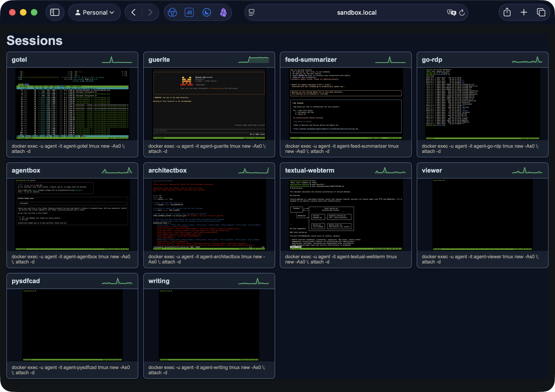This screenshot has height=392, width=555.
Task: Open the viewer terminal preview
Action: click(x=483, y=215)
